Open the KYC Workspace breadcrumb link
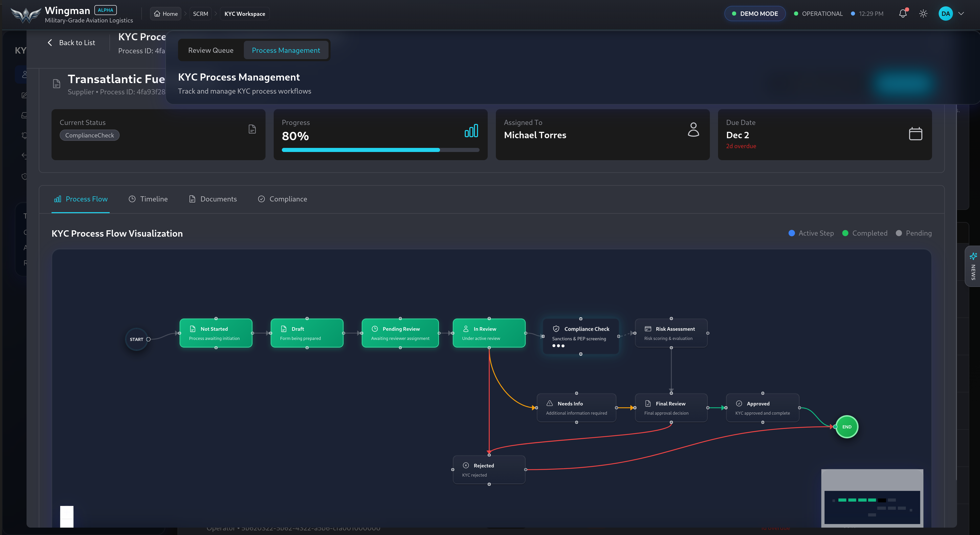 point(244,13)
